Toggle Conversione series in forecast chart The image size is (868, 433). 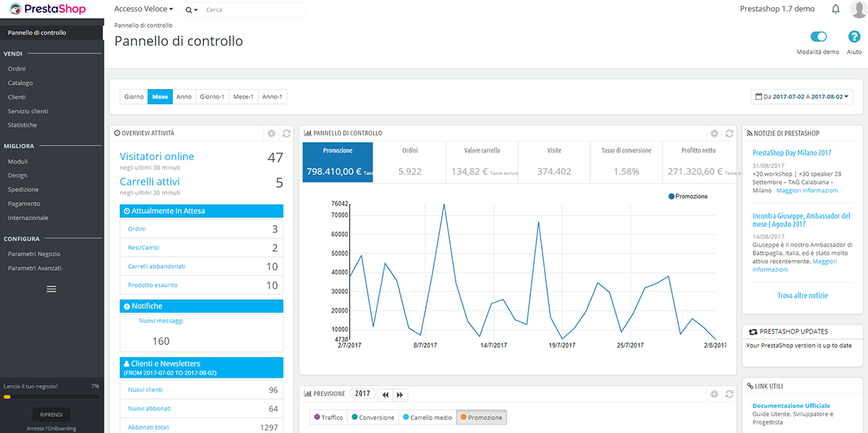tap(373, 418)
